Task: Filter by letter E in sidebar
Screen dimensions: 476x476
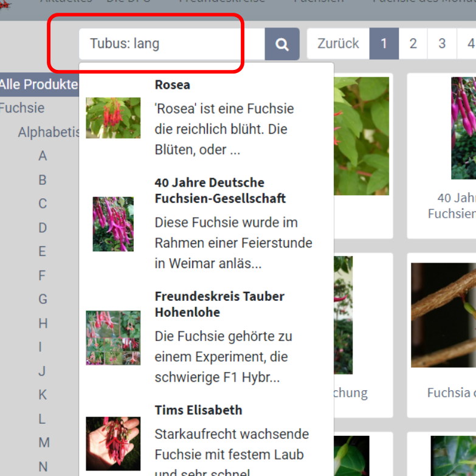Action: click(x=43, y=252)
